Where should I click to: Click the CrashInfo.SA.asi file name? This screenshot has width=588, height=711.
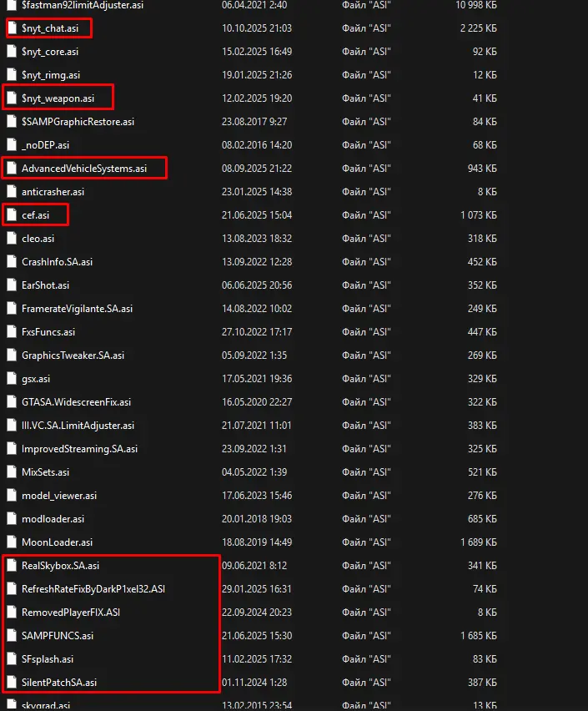click(x=57, y=262)
